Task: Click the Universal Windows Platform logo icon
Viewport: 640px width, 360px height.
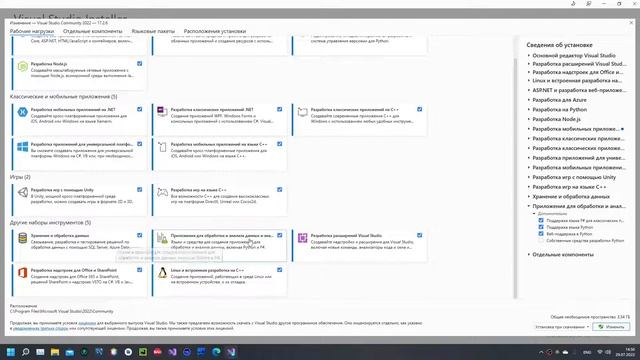Action: [x=23, y=146]
